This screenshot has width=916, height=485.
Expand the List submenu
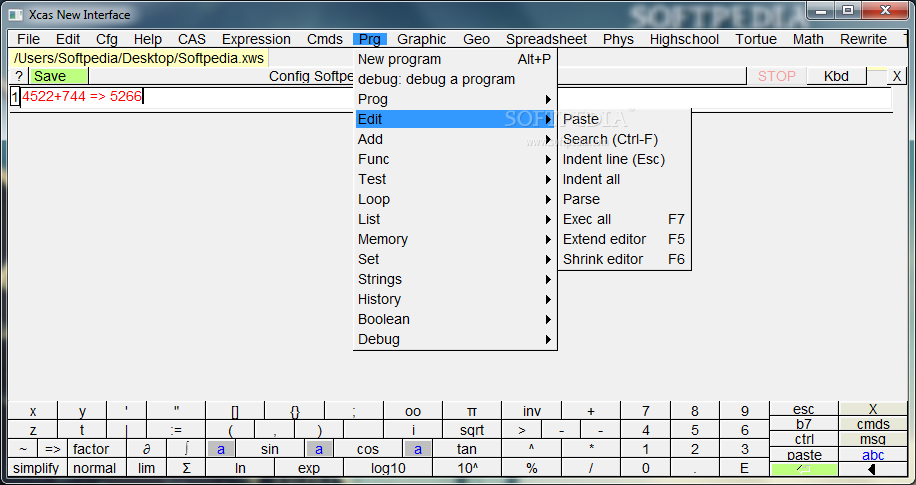pyautogui.click(x=455, y=219)
